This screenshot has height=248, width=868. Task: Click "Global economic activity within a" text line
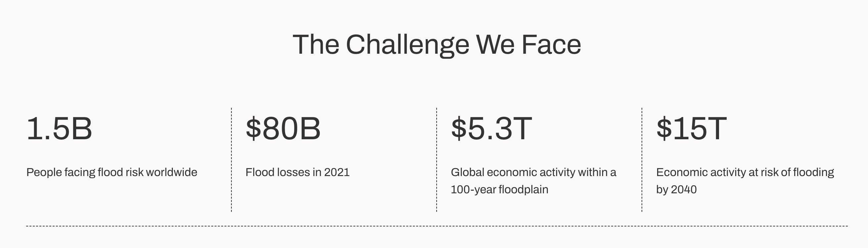coord(533,172)
